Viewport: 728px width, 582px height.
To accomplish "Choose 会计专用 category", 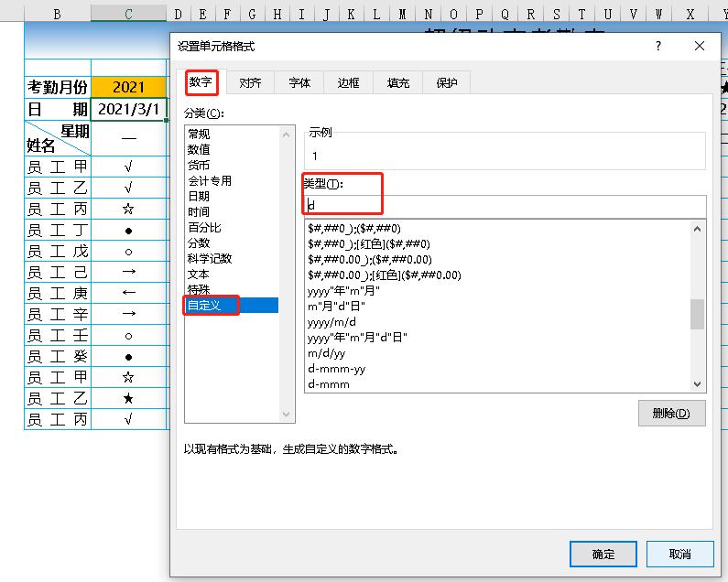I will (232, 180).
